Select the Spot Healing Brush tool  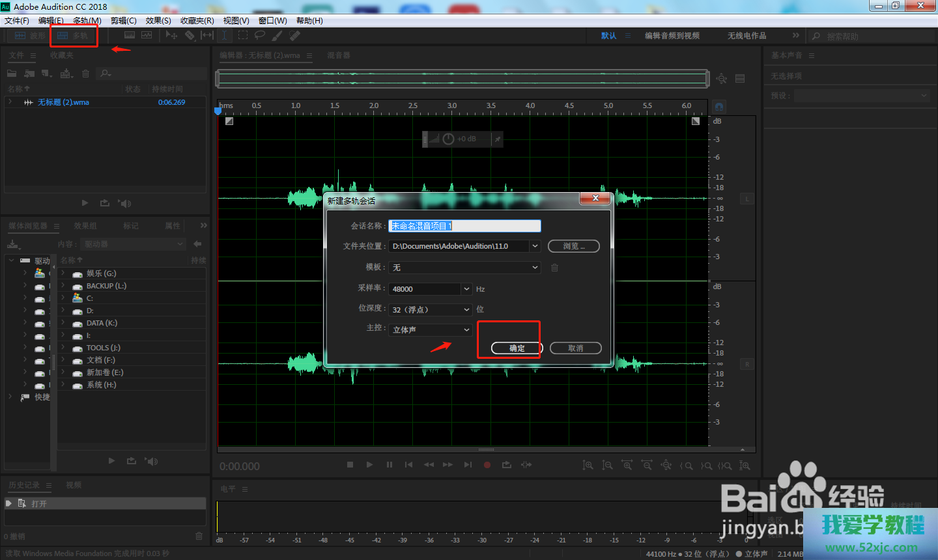click(295, 35)
